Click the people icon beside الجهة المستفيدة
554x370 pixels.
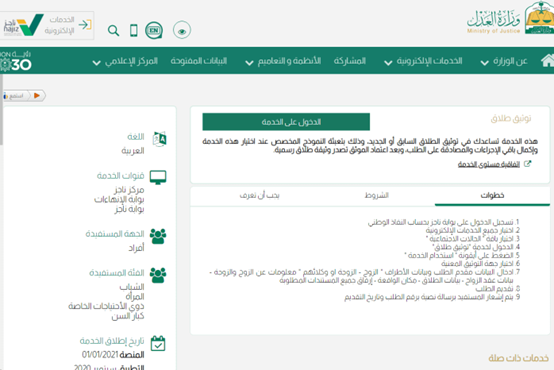tap(158, 236)
